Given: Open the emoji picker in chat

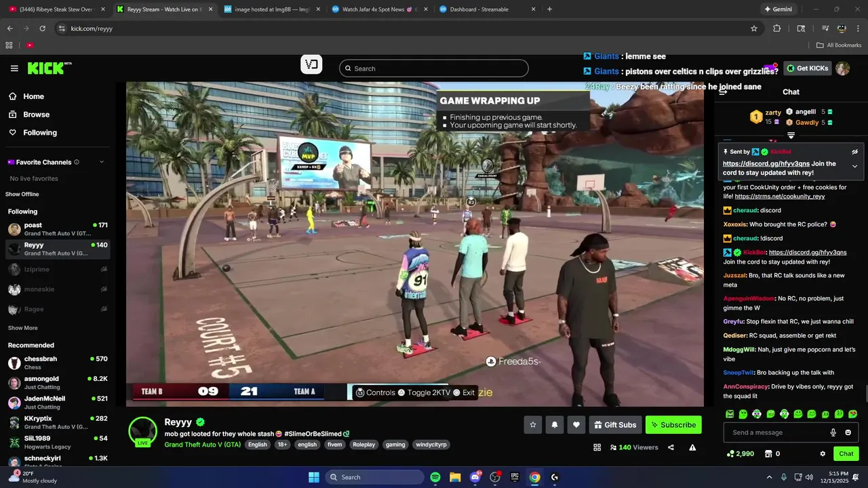Looking at the screenshot, I should [848, 432].
